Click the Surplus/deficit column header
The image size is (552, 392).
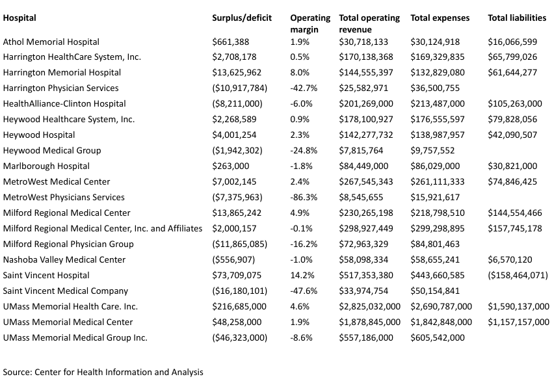(x=242, y=18)
